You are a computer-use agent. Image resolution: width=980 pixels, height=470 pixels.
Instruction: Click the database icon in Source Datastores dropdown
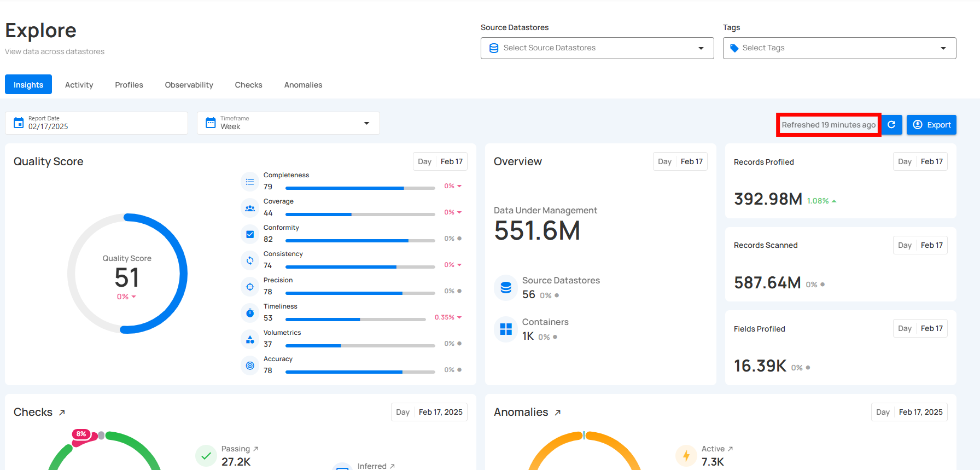[494, 48]
